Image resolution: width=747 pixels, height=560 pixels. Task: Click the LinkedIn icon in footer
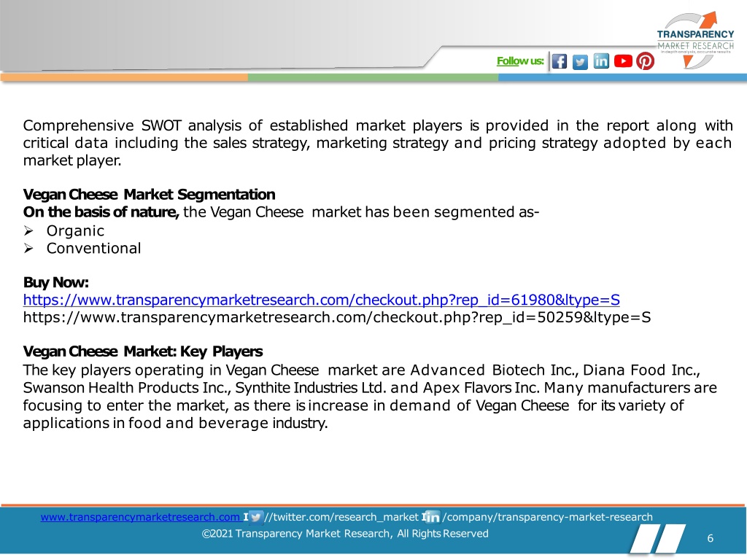tap(432, 517)
